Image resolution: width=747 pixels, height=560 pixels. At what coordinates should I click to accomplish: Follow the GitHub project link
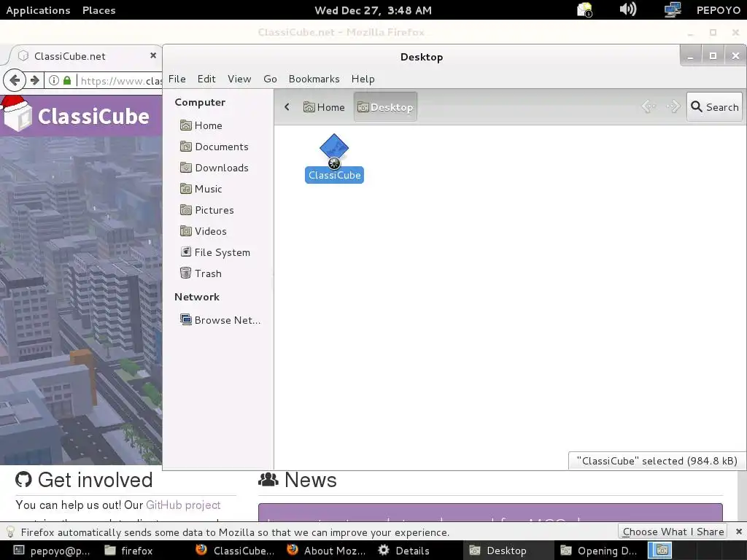tap(183, 505)
